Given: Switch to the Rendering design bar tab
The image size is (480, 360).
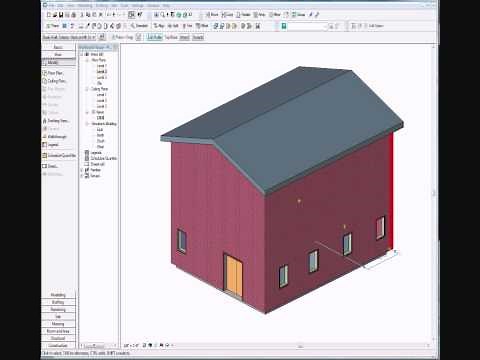Looking at the screenshot, I should click(x=58, y=309).
